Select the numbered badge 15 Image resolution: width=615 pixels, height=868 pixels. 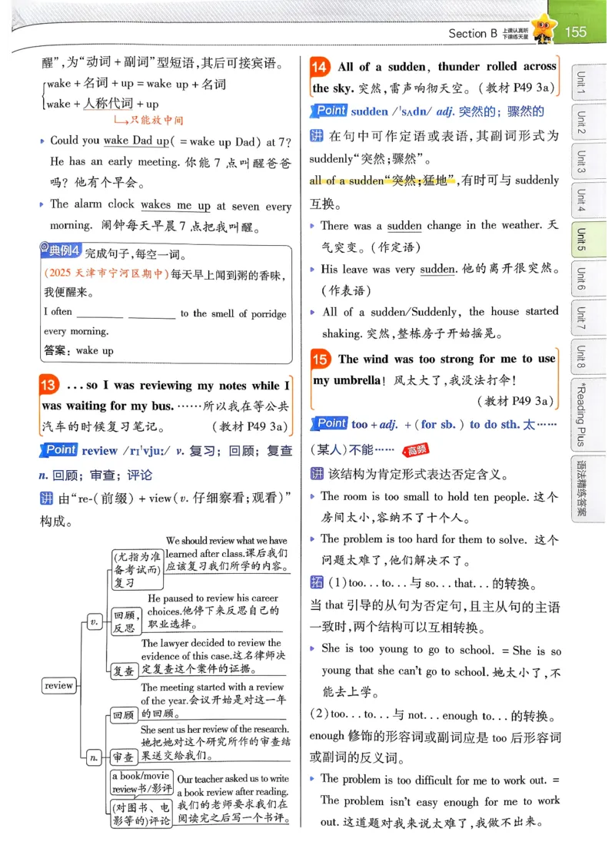point(323,359)
